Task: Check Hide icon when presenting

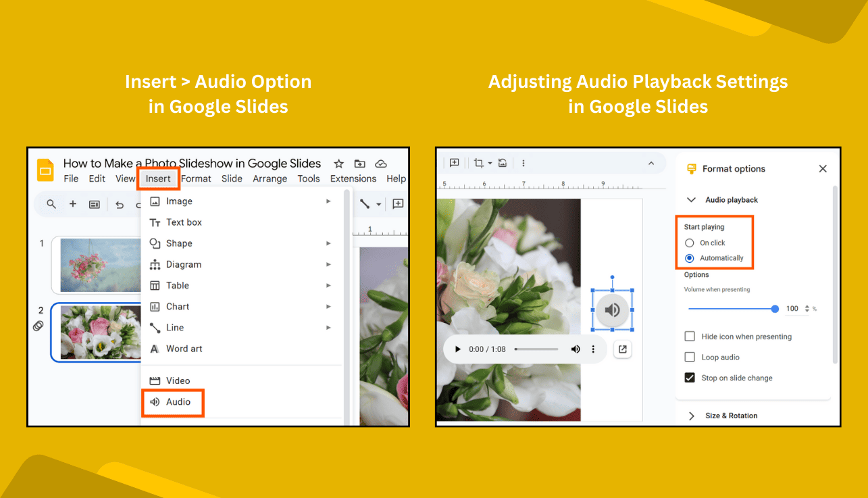Action: pos(690,336)
